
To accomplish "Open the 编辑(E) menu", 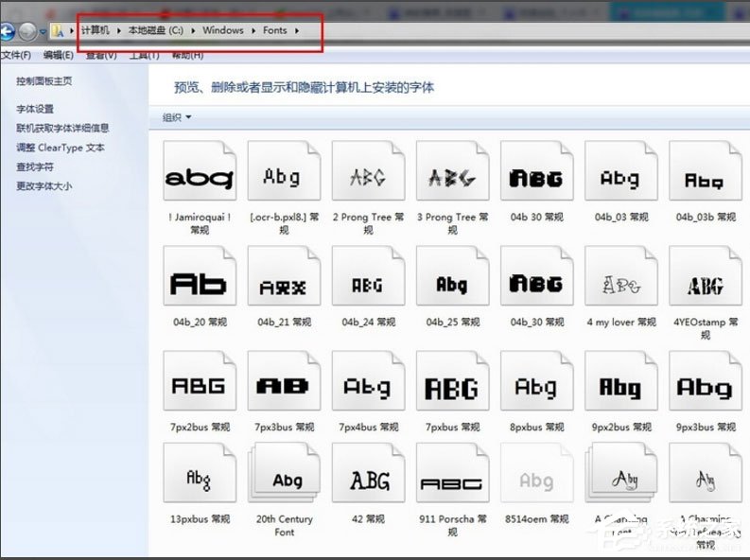I will 59,55.
